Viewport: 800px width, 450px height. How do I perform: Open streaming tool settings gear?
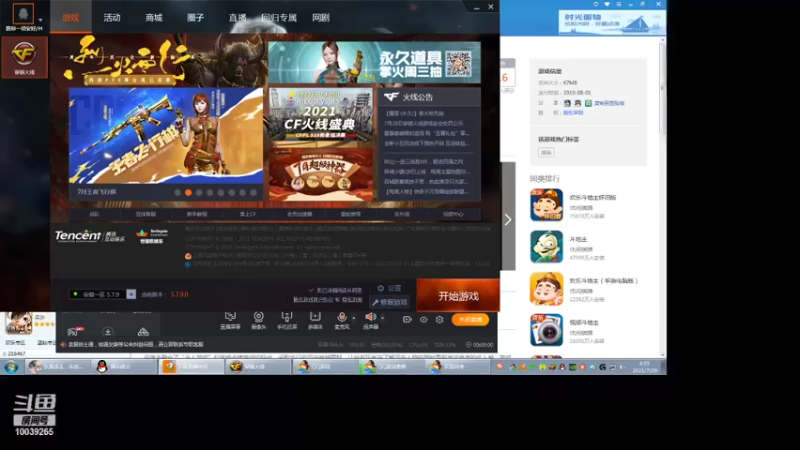click(439, 319)
